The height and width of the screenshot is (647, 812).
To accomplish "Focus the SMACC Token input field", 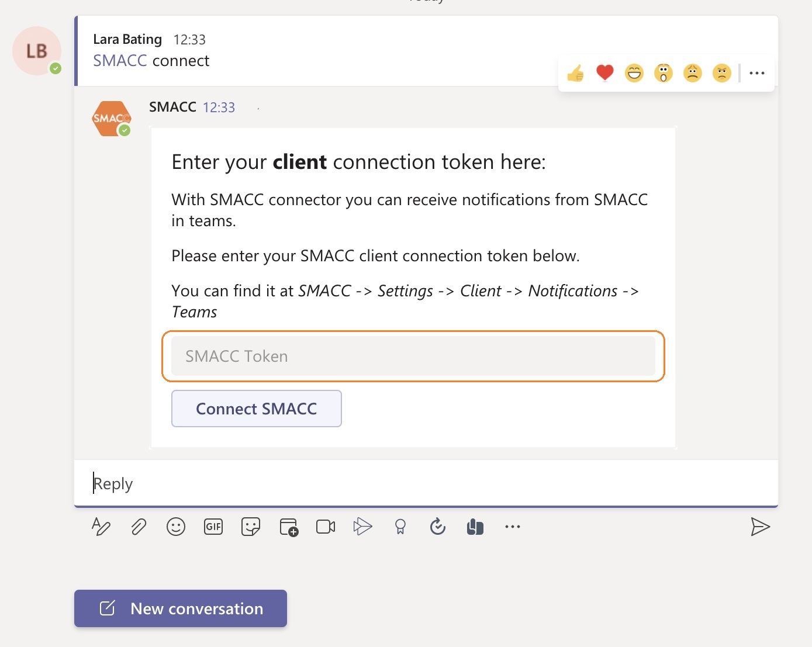I will pyautogui.click(x=413, y=356).
